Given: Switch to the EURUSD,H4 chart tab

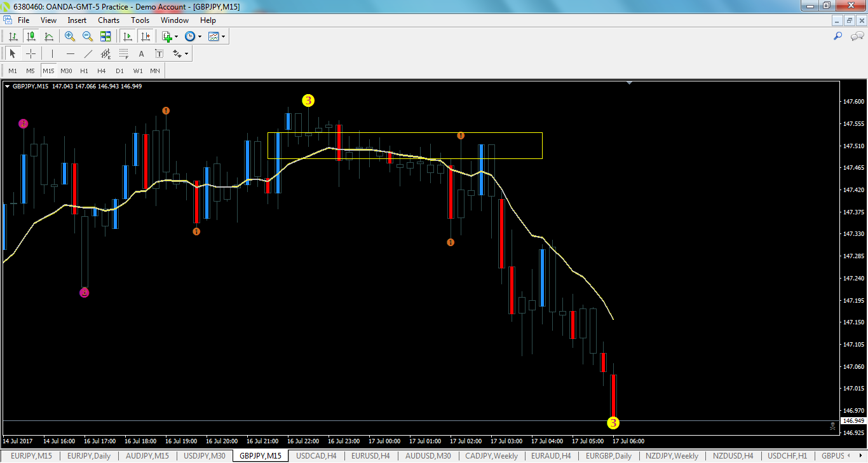Looking at the screenshot, I should point(370,455).
